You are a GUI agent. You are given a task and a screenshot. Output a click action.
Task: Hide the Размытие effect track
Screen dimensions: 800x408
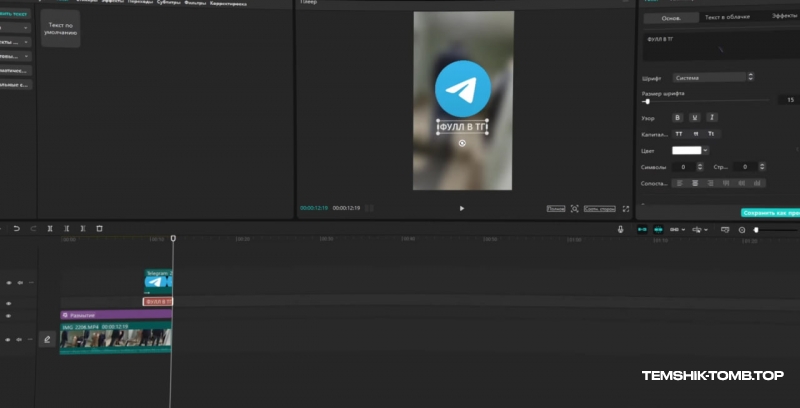[9, 316]
